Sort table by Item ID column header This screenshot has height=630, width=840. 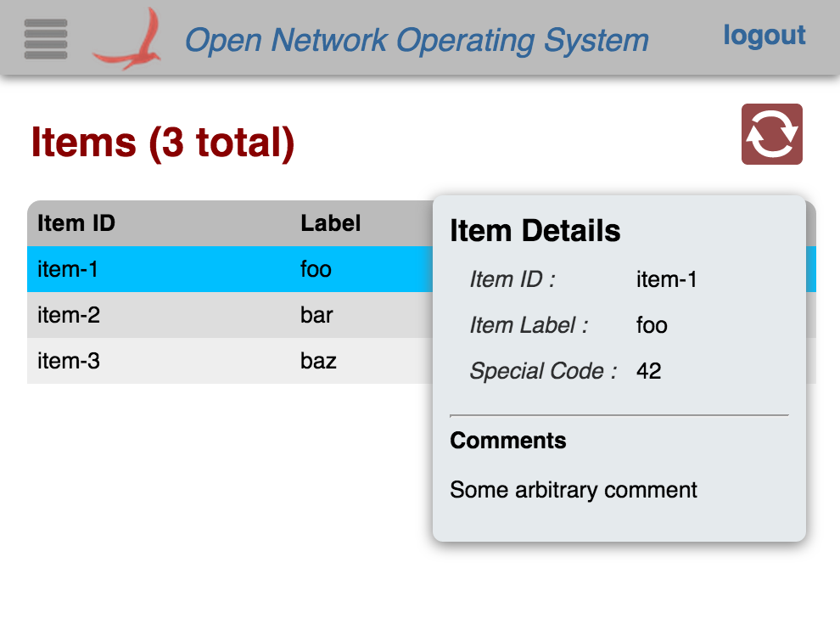[76, 223]
